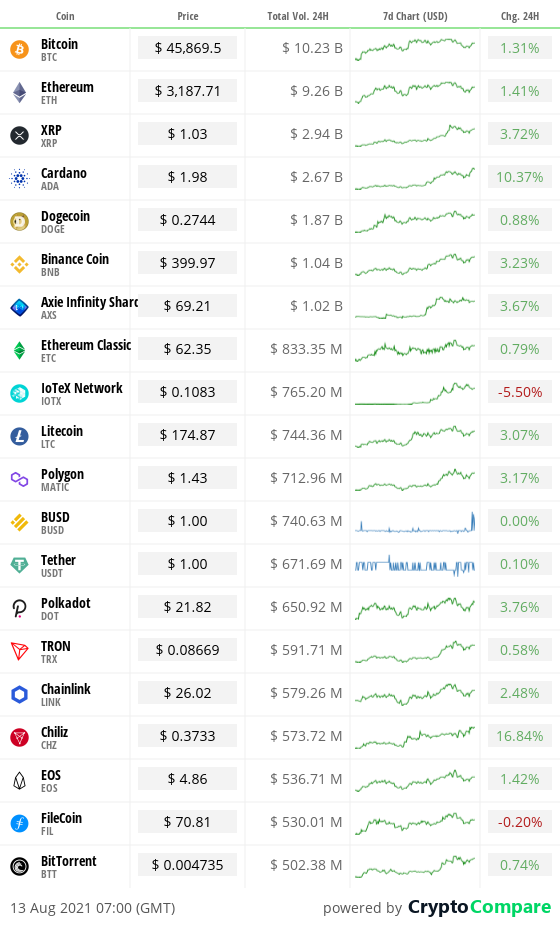
Task: Click the Binance Coin yellow icon
Action: click(20, 265)
